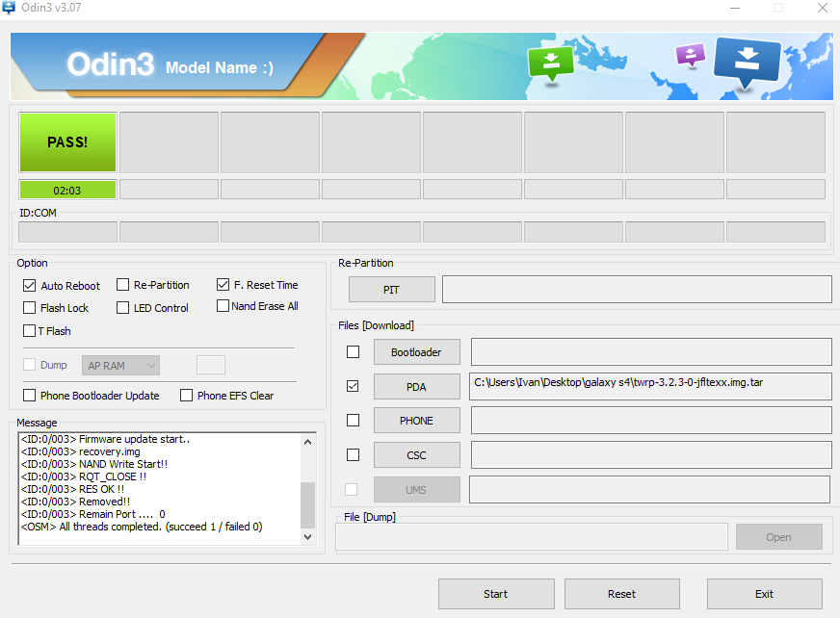This screenshot has width=840, height=618.
Task: Click the Message log scroll down arrow
Action: tap(307, 536)
